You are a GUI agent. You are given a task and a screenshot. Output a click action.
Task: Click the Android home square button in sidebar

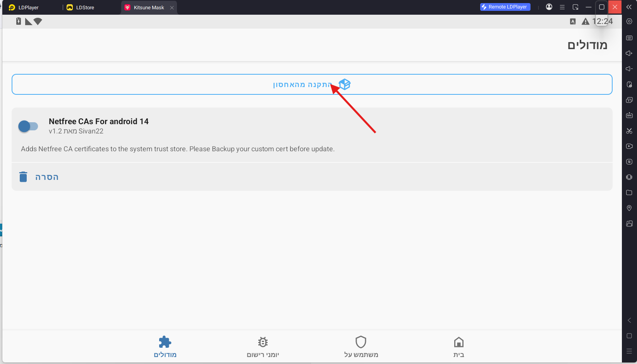(629, 336)
